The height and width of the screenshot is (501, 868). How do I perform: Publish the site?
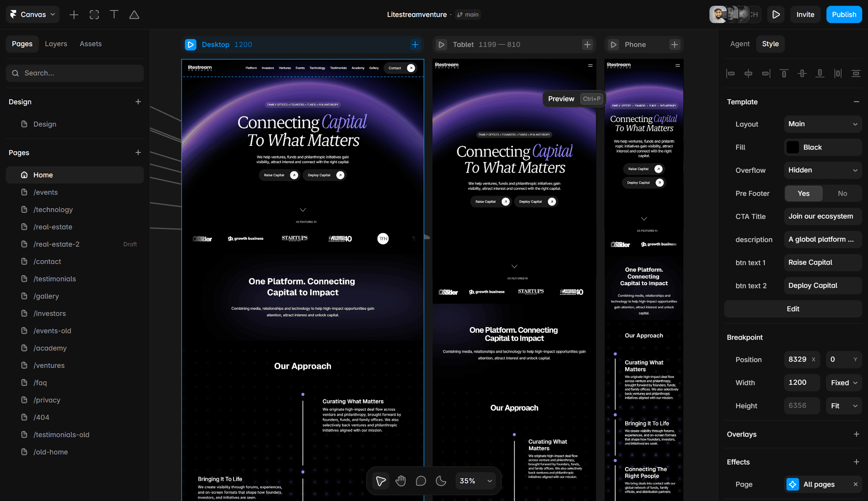point(844,14)
